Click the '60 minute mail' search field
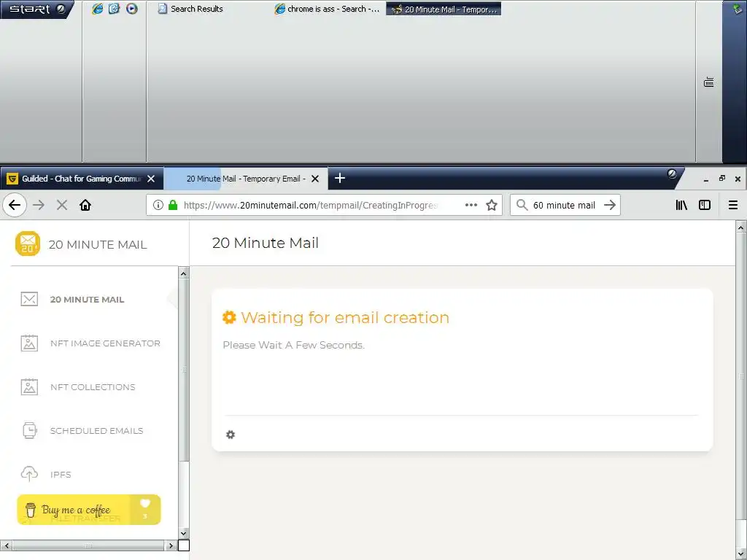This screenshot has height=560, width=747. [565, 205]
